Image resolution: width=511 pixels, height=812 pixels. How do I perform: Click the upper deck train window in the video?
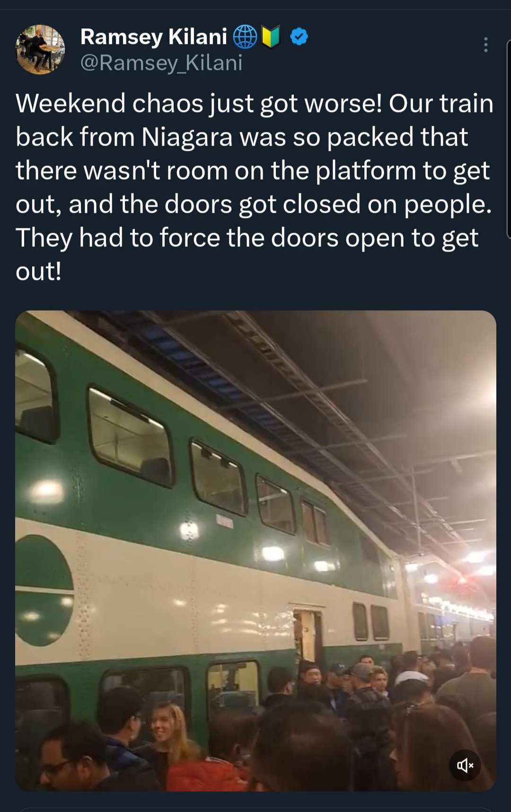130,437
